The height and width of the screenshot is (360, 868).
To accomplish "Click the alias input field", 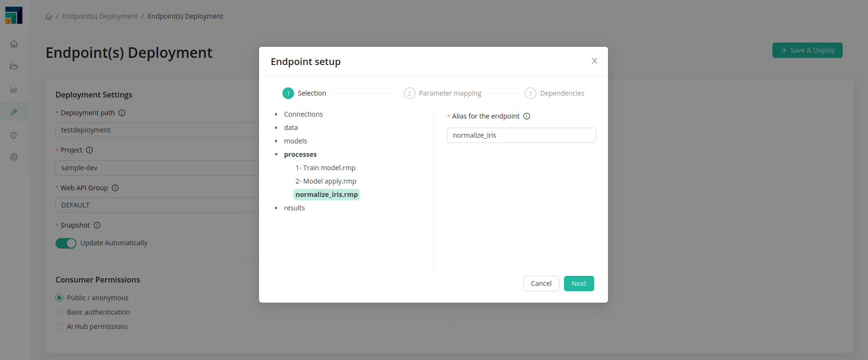I will click(x=521, y=135).
